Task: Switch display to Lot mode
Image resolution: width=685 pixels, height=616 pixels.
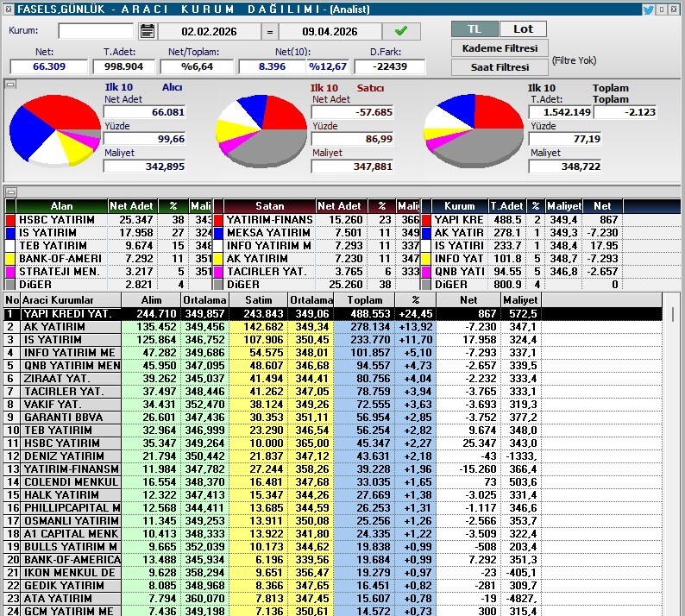Action: 523,29
